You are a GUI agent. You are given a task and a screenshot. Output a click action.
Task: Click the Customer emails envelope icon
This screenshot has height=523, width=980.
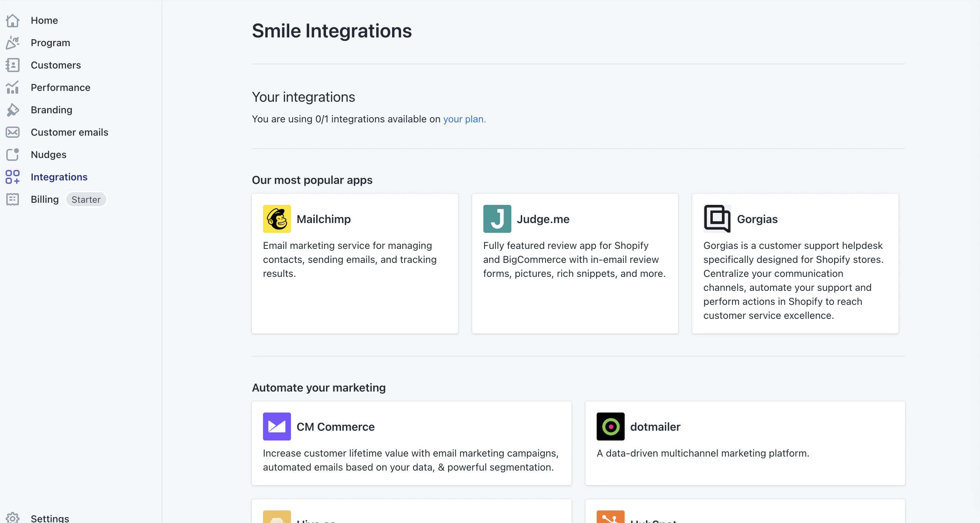point(13,132)
